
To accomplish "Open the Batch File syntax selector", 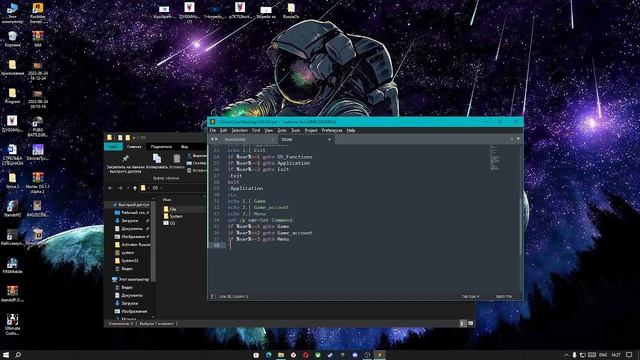I will point(504,296).
